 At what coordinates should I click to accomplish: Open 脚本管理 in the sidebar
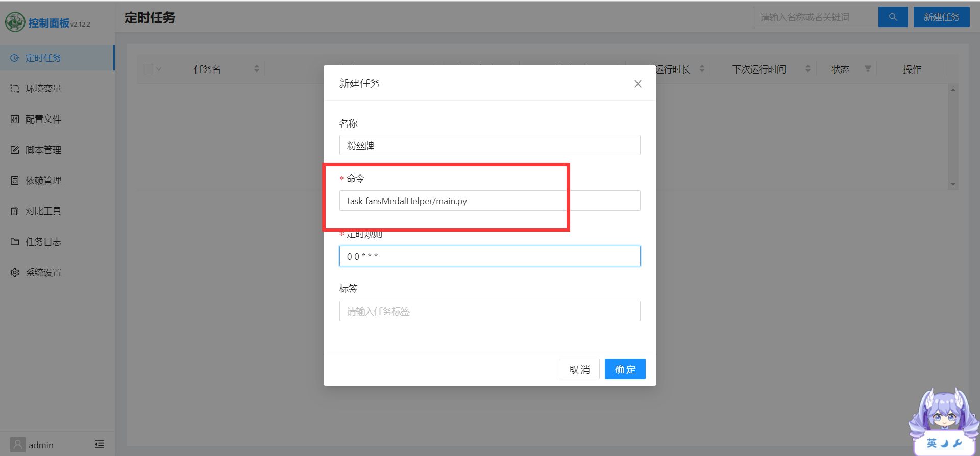click(x=43, y=150)
